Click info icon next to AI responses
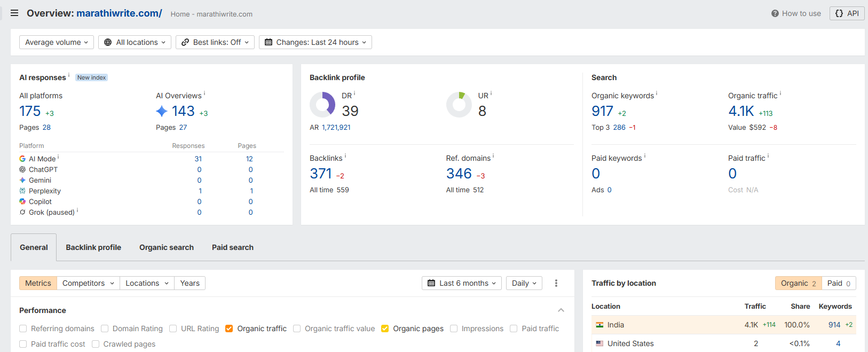868x352 pixels. [69, 75]
